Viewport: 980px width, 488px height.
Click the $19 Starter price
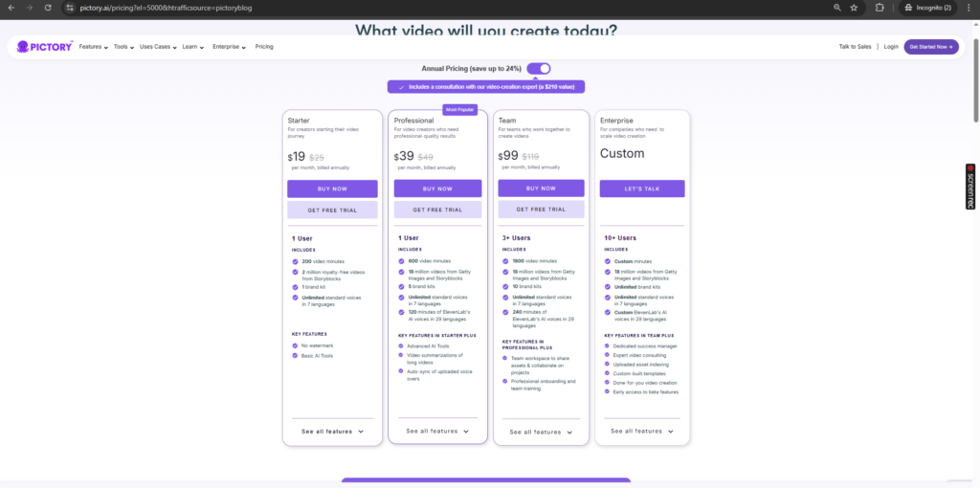pyautogui.click(x=297, y=157)
